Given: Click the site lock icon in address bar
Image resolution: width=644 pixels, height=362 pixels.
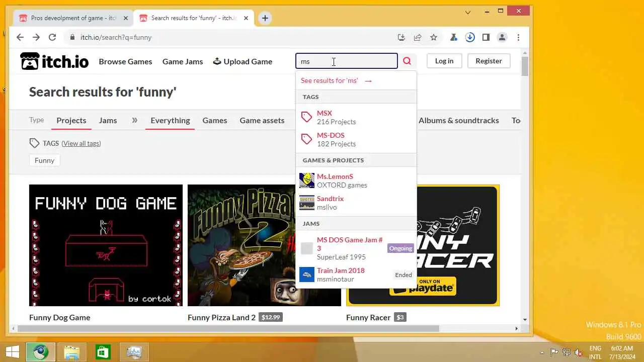Looking at the screenshot, I should [x=72, y=37].
